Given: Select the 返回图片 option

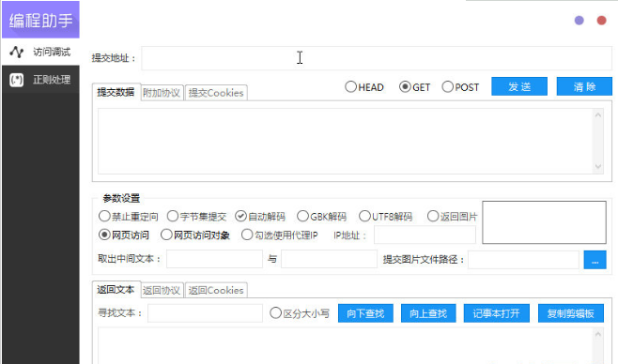Looking at the screenshot, I should click(452, 216).
